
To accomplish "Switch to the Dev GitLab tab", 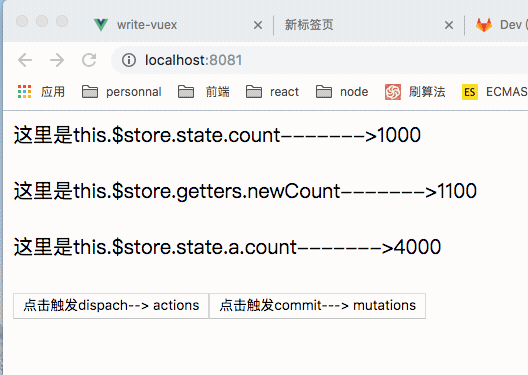I will [497, 25].
